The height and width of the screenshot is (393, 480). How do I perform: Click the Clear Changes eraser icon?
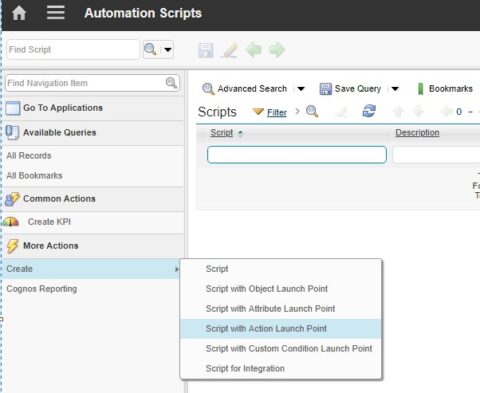pos(230,50)
